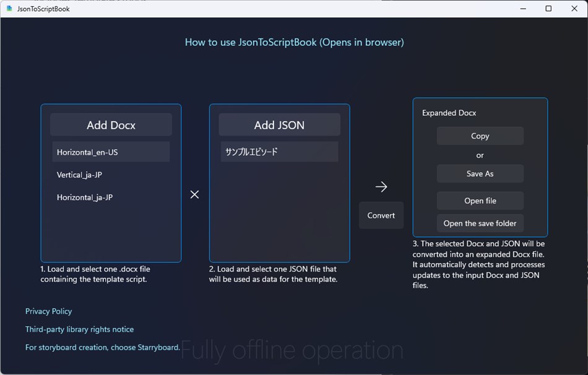Open the How to use JsonToScriptBook link
Screen dimensions: 588x375
point(295,42)
